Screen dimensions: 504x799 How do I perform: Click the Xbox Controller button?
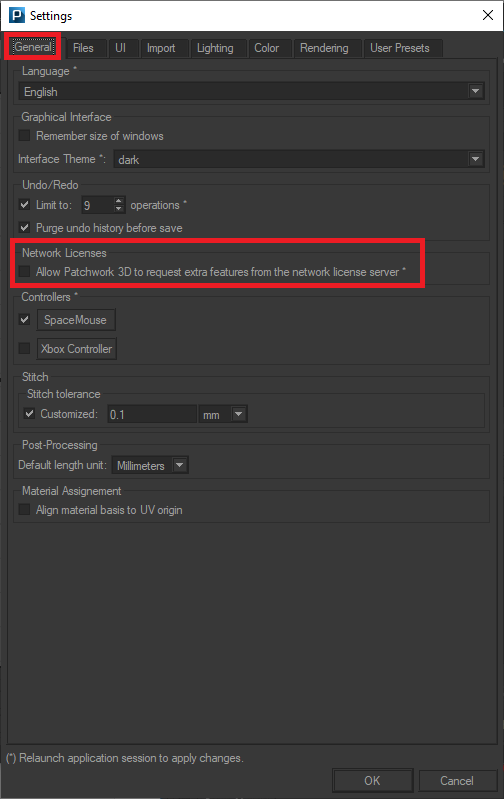76,349
